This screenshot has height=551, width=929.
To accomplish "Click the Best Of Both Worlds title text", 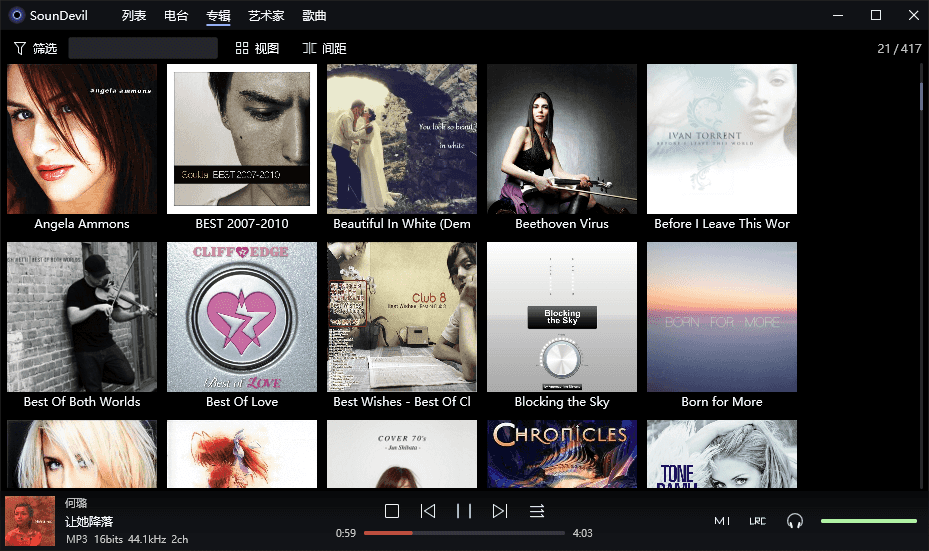I will coord(82,402).
